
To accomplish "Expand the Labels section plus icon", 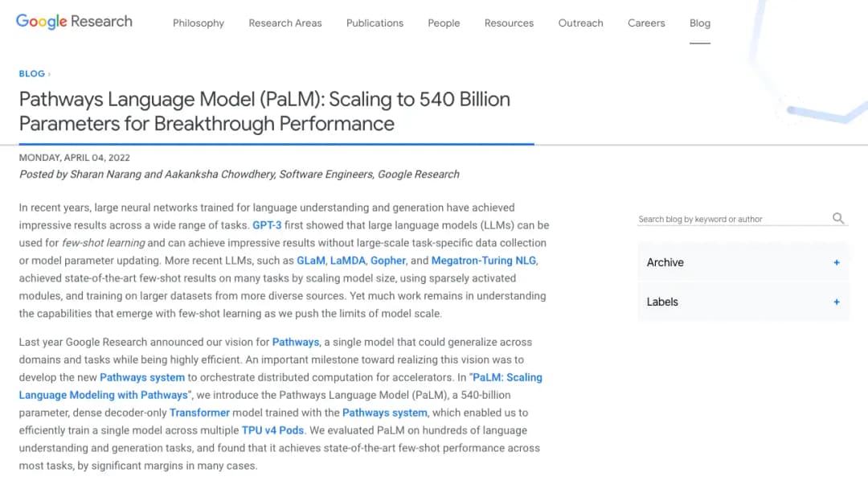I will [837, 302].
